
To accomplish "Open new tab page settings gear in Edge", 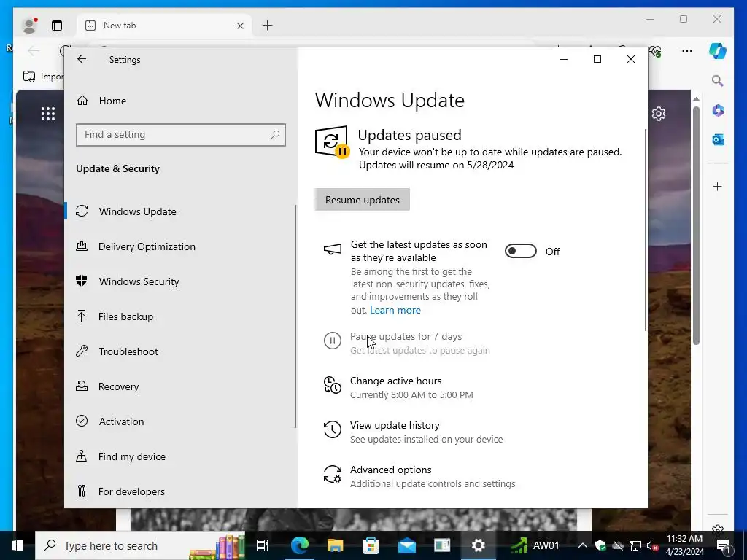I will pos(659,114).
